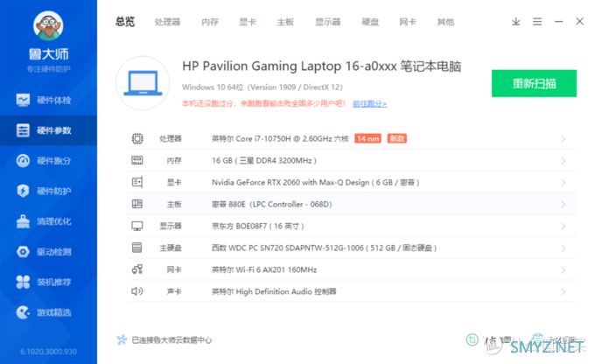Click the 新款 badge on processor row
The height and width of the screenshot is (364, 595).
click(397, 138)
